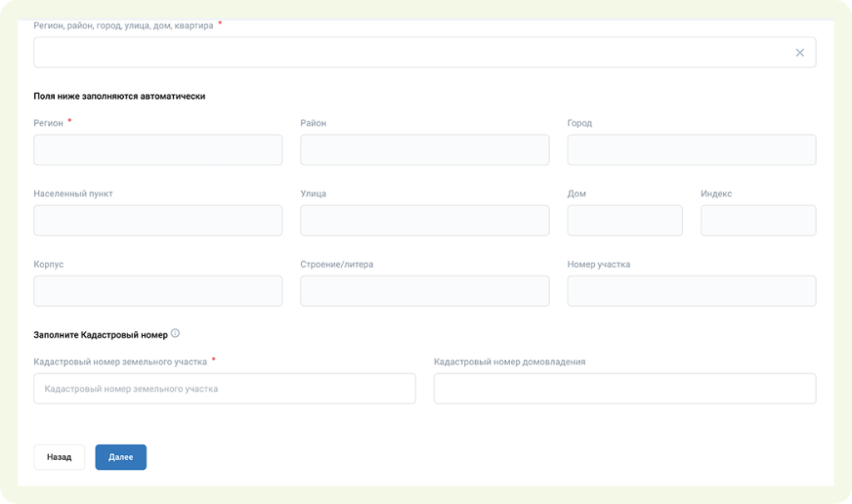Click the Строение/литера input field
Screen dimensions: 852x504
(424, 291)
